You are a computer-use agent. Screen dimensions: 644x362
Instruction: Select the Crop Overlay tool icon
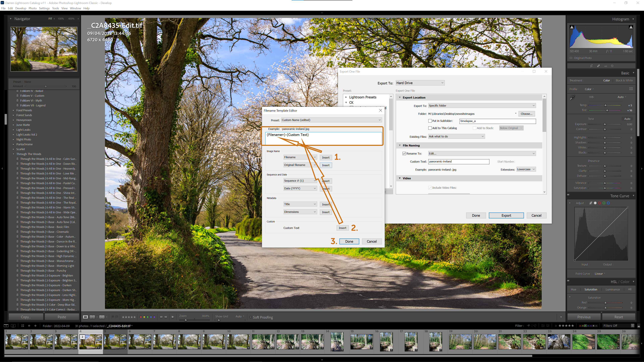click(591, 66)
